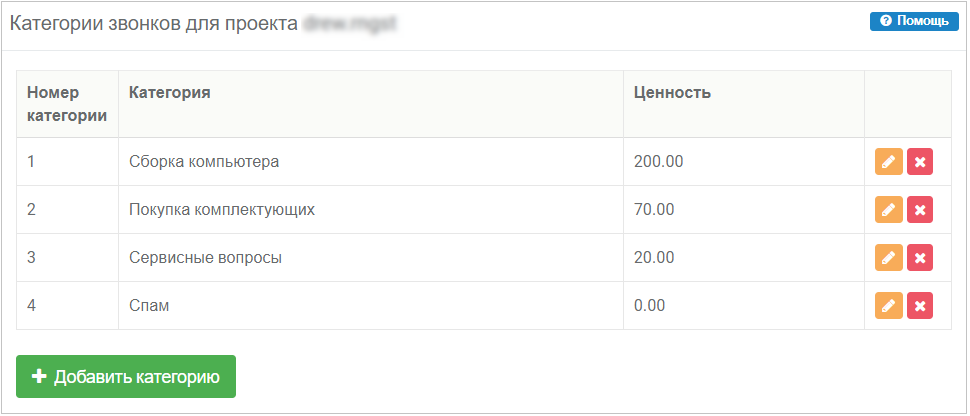The height and width of the screenshot is (416, 970).
Task: Delete the Сборка компьютера category
Action: [x=920, y=162]
